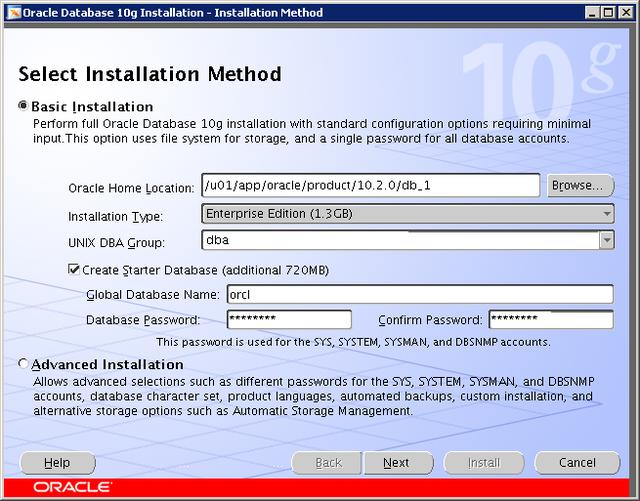
Task: Click the Install button
Action: (484, 463)
